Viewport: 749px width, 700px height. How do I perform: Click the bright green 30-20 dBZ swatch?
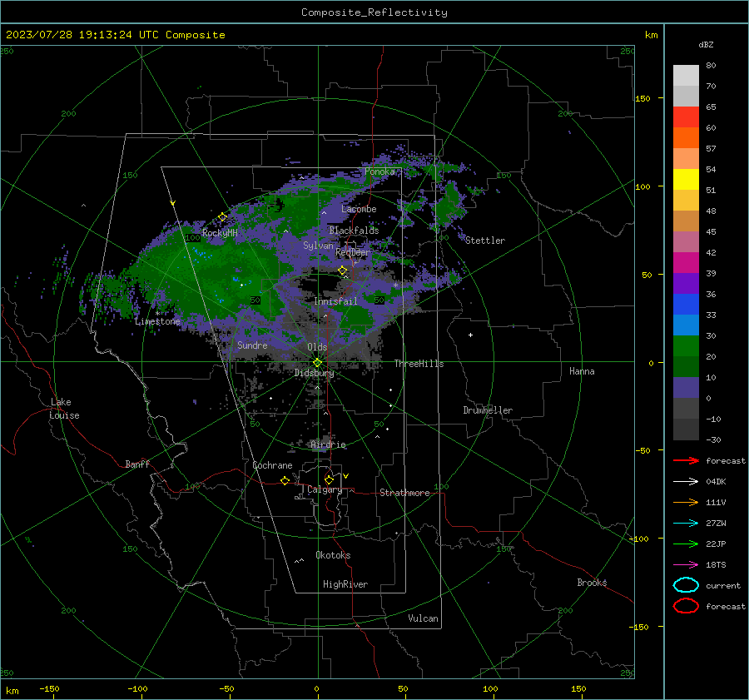pos(686,346)
